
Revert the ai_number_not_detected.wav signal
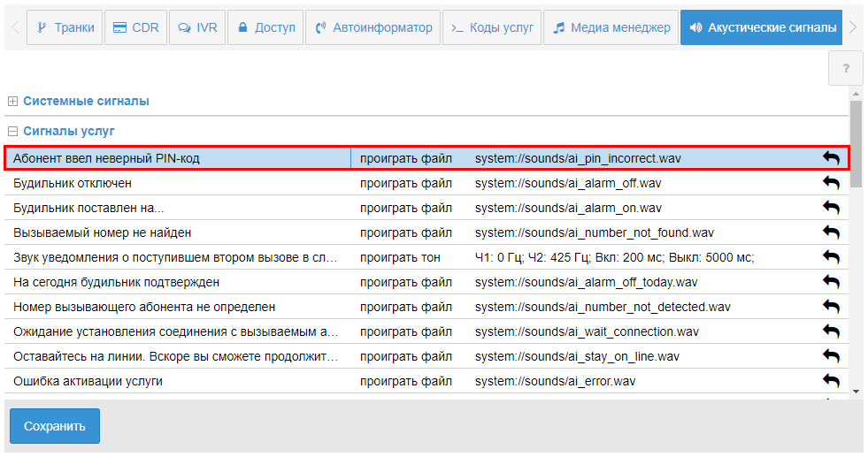point(831,307)
